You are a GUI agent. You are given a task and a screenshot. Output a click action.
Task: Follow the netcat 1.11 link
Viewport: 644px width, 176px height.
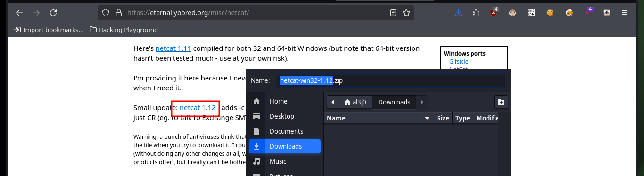coord(173,48)
